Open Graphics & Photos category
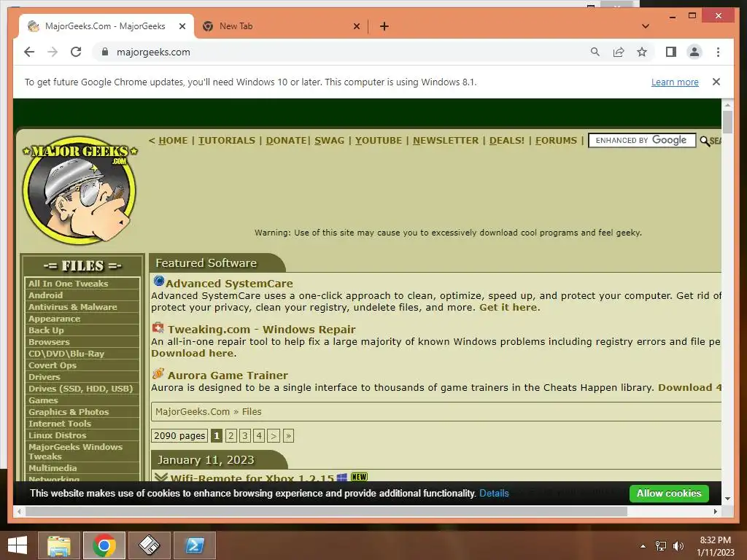This screenshot has height=560, width=747. click(69, 412)
